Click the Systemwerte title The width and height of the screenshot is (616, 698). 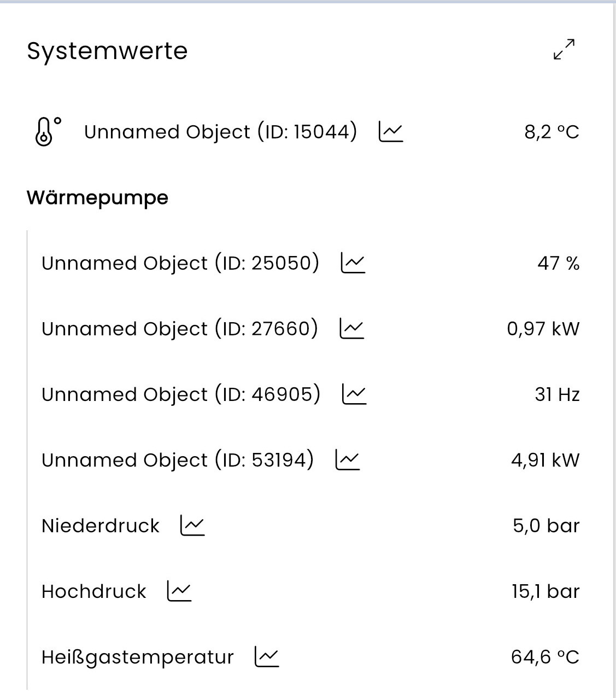(107, 51)
